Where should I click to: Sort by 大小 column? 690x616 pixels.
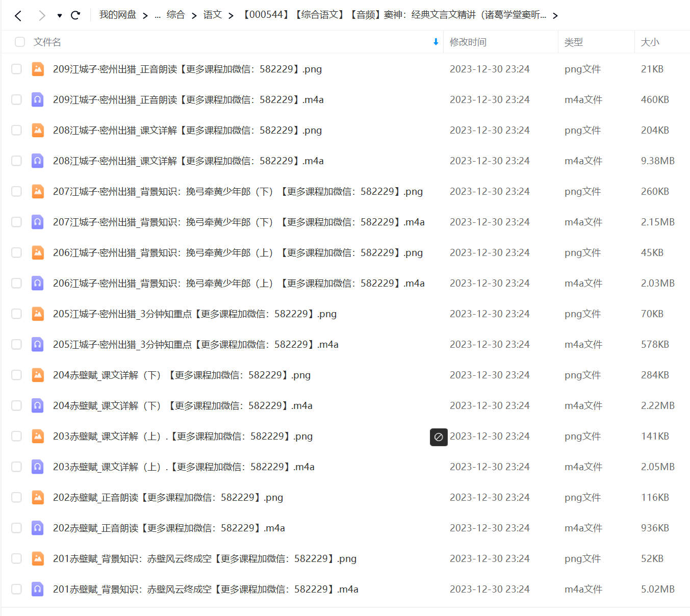click(x=650, y=42)
